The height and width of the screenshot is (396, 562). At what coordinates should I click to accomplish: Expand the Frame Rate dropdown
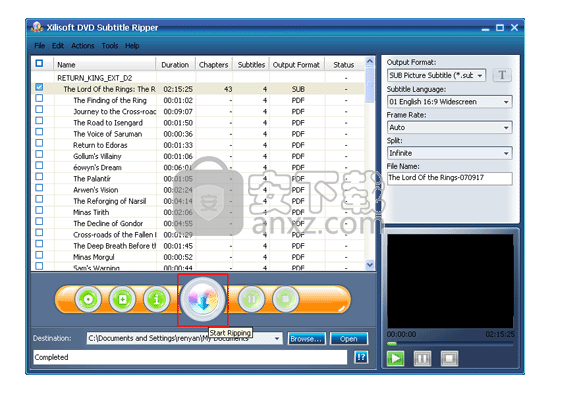(x=450, y=127)
